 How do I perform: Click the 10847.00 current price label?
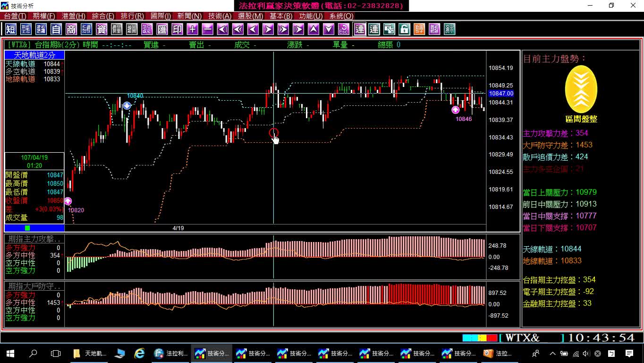click(501, 94)
